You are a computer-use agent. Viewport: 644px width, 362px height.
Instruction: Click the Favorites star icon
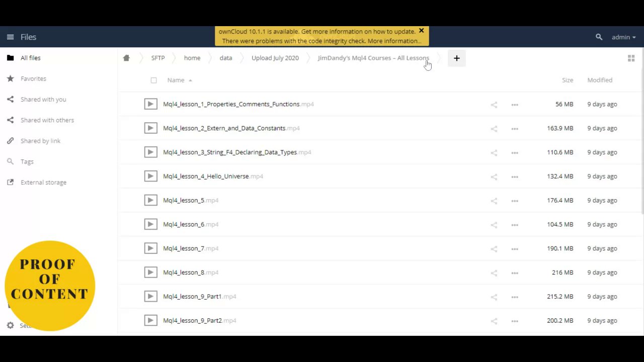(x=10, y=78)
